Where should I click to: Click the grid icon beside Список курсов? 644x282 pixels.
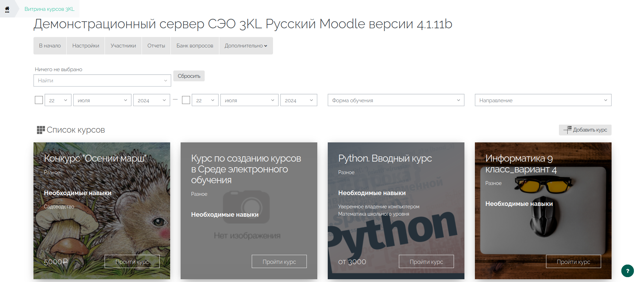click(41, 130)
